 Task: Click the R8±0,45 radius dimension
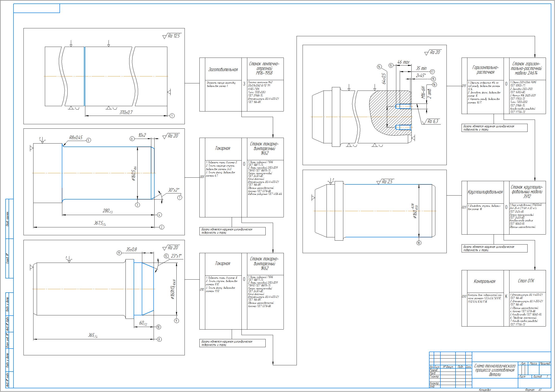(x=76, y=137)
